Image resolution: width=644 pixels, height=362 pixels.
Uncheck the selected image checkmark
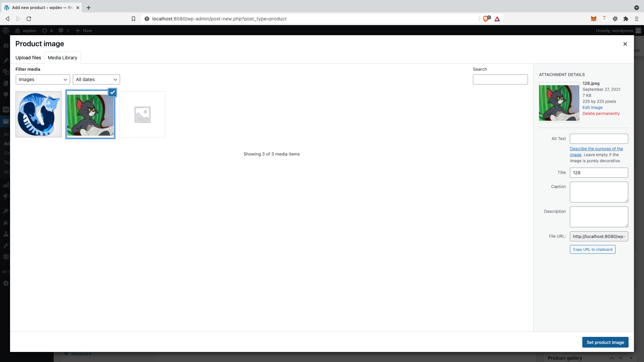point(112,92)
